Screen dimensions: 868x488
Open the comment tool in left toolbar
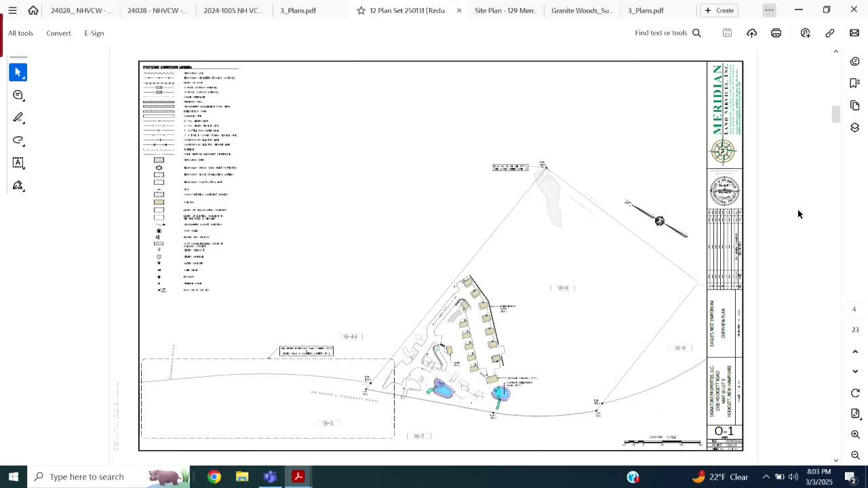point(18,96)
